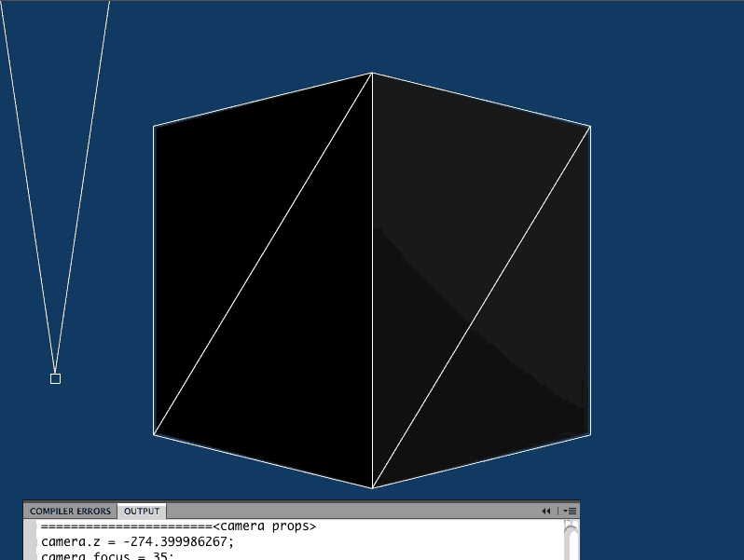The height and width of the screenshot is (560, 744).
Task: Click the diagonal line on the left face
Action: [x=263, y=253]
